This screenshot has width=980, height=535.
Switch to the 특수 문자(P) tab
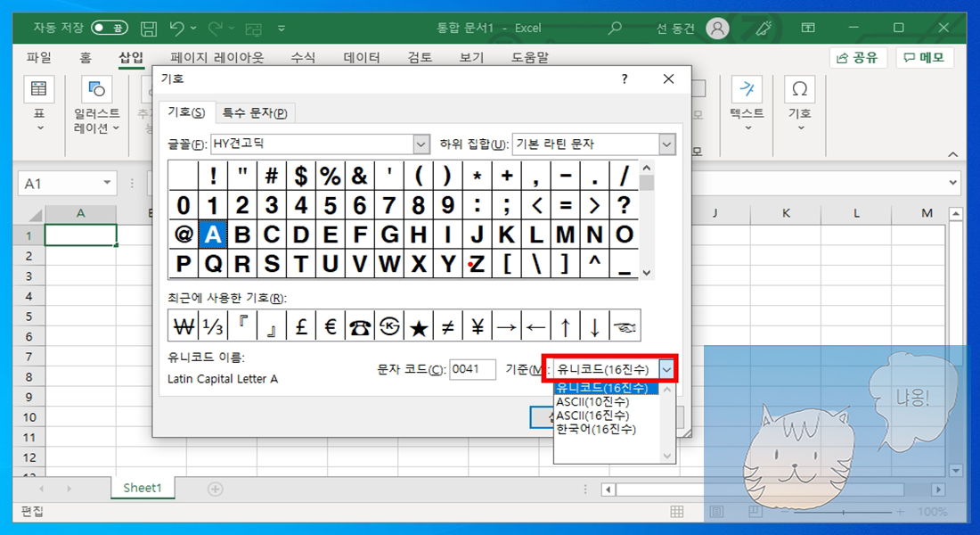255,113
